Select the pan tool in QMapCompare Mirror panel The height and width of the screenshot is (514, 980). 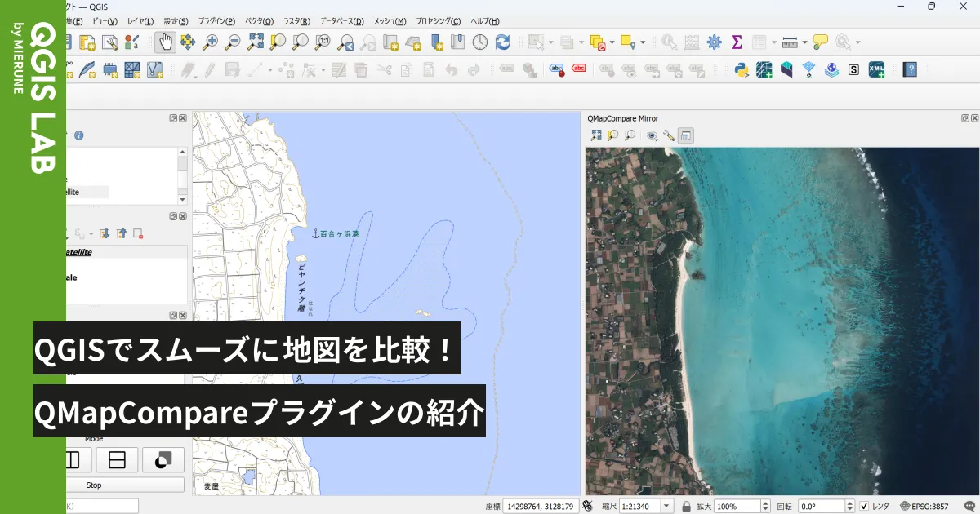tap(595, 135)
